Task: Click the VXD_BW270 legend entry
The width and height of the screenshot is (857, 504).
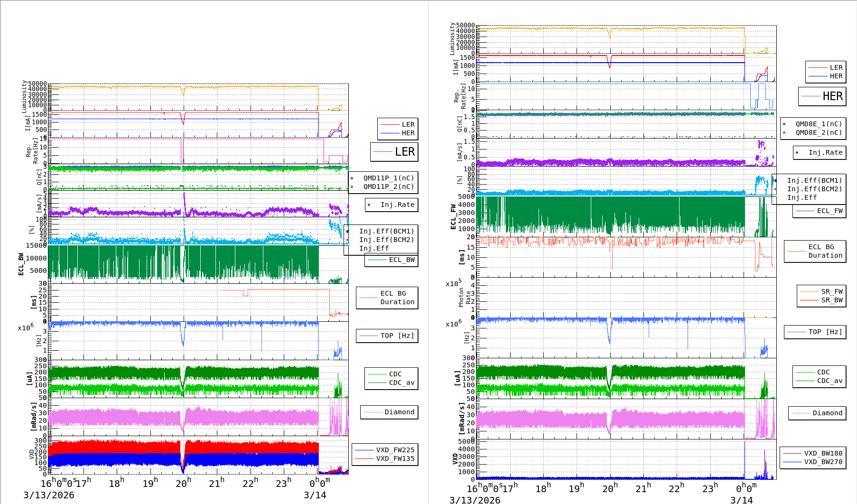Action: click(813, 462)
